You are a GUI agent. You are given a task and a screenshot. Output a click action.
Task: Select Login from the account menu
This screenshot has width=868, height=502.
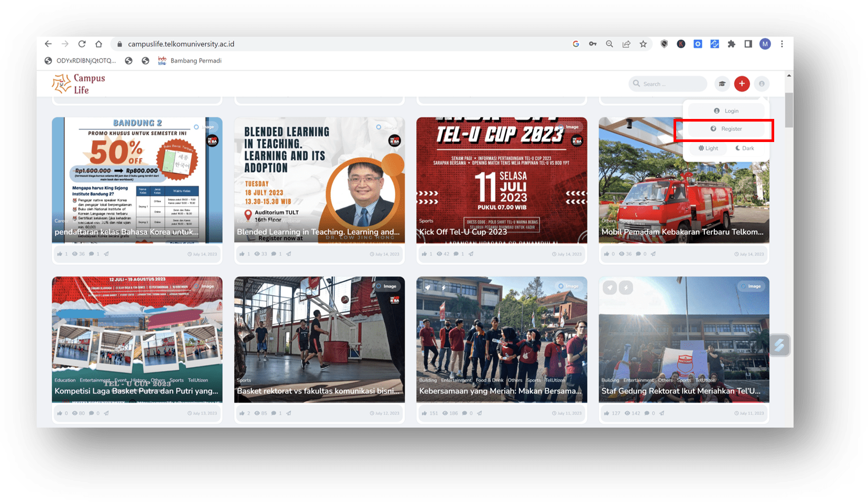tap(726, 111)
